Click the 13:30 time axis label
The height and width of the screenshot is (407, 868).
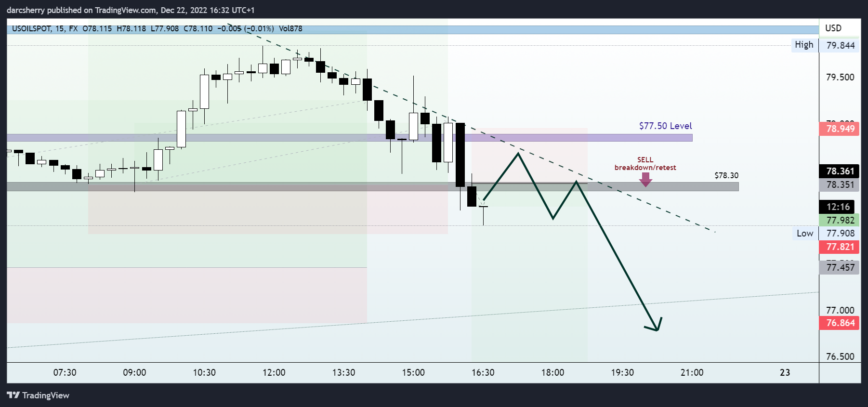343,372
